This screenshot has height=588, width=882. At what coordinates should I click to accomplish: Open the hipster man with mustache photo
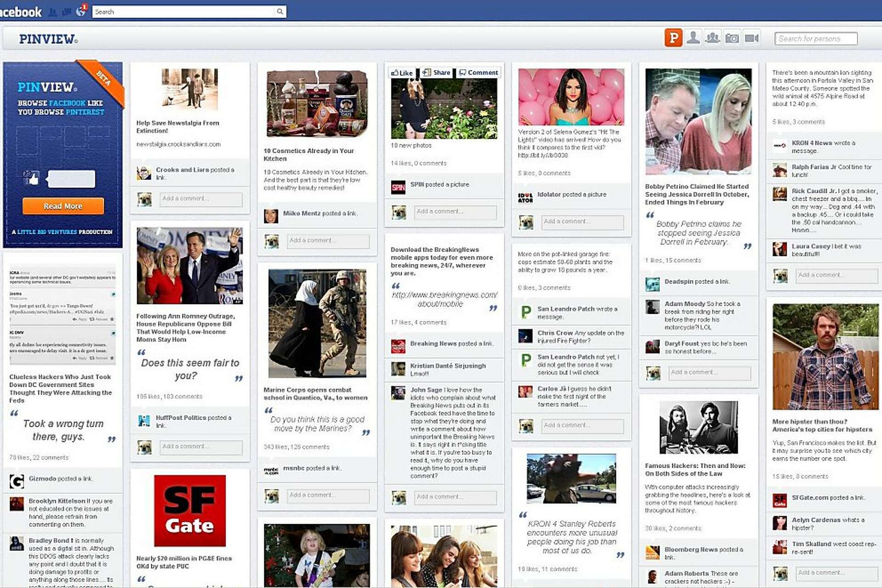825,357
